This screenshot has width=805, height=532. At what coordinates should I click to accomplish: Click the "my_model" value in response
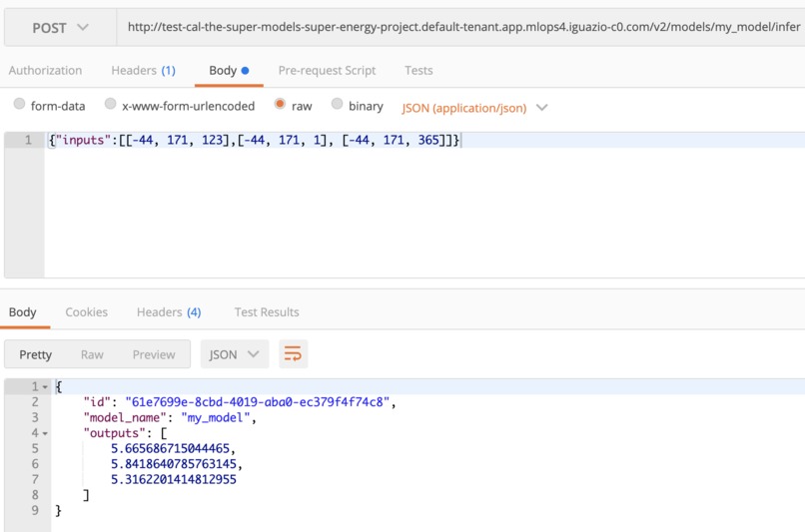coord(216,417)
